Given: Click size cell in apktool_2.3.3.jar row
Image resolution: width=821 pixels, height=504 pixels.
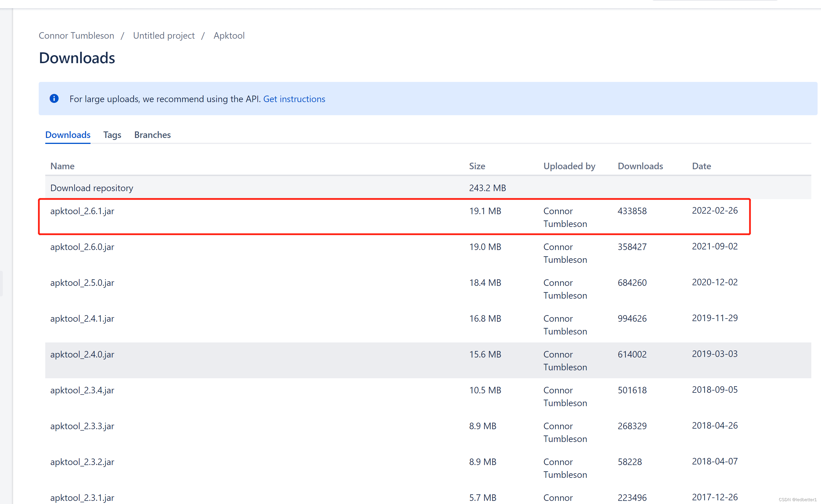Looking at the screenshot, I should pos(483,426).
